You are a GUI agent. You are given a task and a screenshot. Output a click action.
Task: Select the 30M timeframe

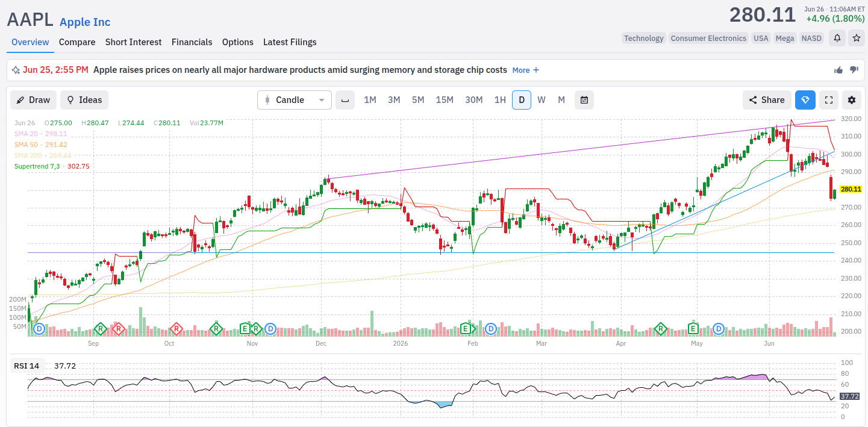(x=474, y=100)
